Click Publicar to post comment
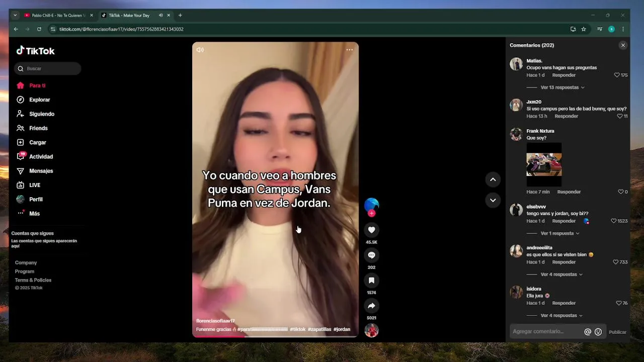 617,332
